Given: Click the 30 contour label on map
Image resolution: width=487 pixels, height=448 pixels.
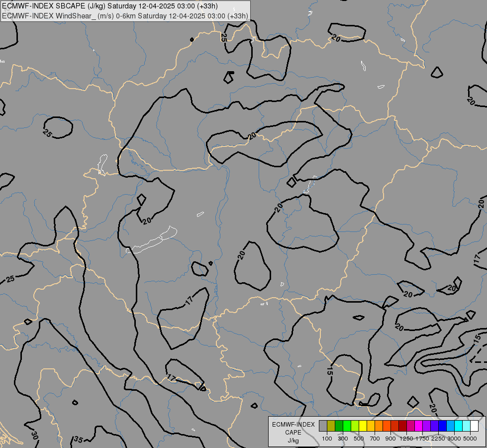Looking at the screenshot, I should pyautogui.click(x=34, y=435).
